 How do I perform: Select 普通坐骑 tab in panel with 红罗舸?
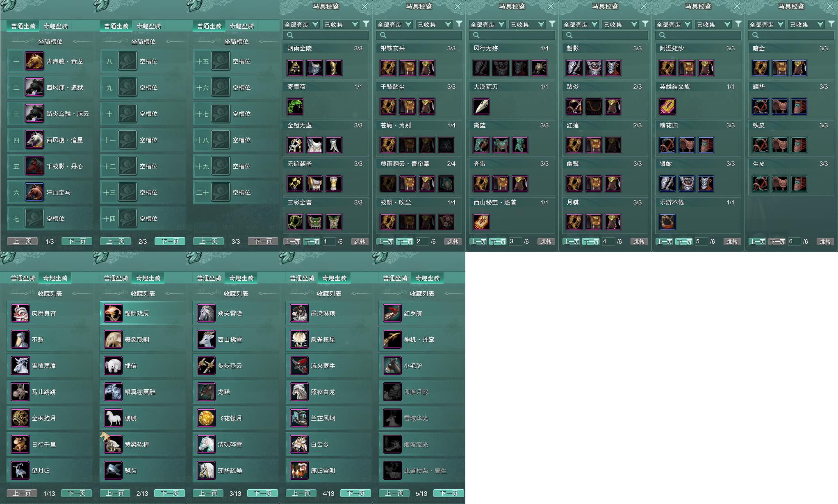pos(395,278)
